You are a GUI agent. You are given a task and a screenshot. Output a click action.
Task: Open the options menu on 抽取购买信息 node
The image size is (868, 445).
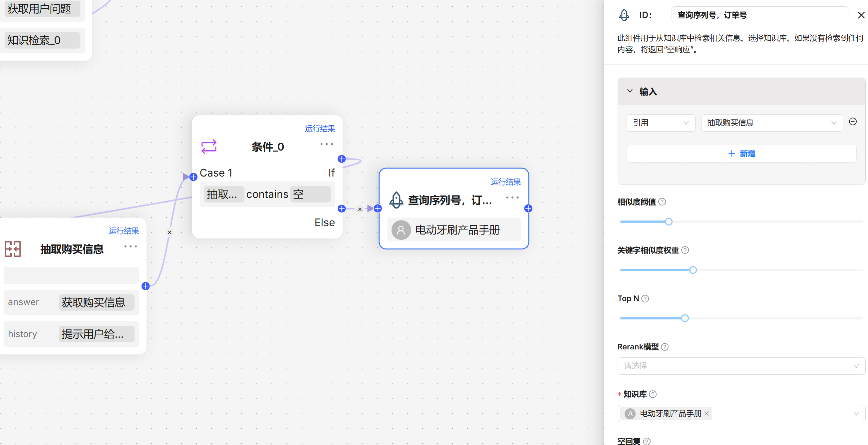(131, 246)
